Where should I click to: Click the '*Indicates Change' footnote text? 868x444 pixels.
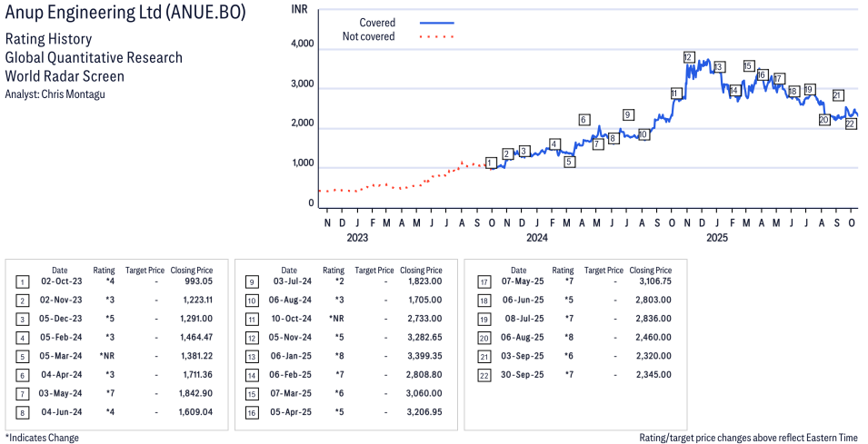pos(42,438)
